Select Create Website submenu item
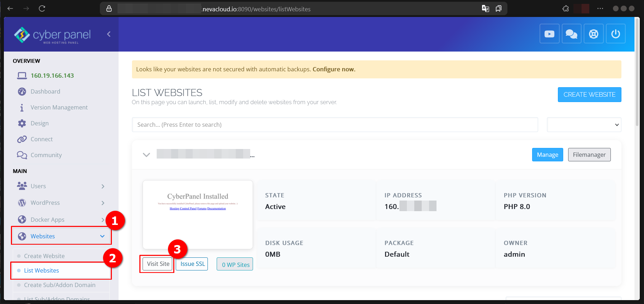This screenshot has width=644, height=304. tap(61, 256)
